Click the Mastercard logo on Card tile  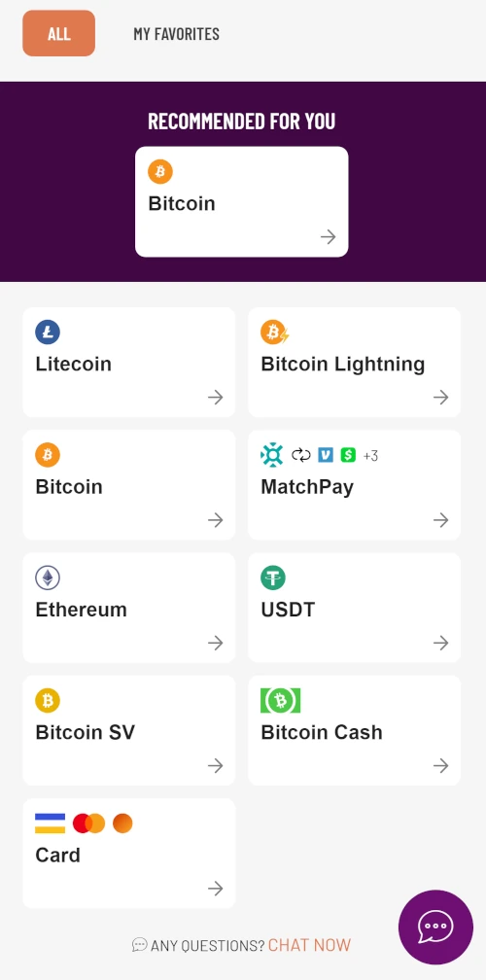click(x=88, y=823)
